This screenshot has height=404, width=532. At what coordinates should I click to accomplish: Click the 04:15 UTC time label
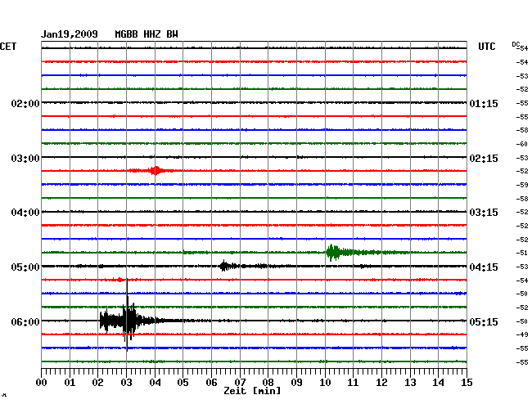[x=484, y=267]
